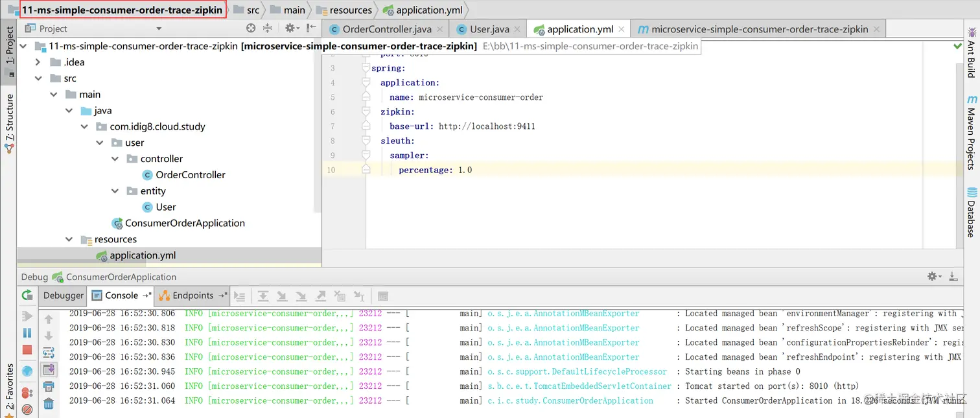Click the Run to Cursor icon

point(358,296)
